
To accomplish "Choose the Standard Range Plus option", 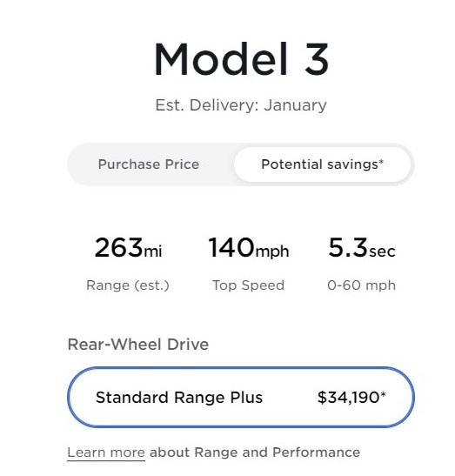I will tap(241, 397).
